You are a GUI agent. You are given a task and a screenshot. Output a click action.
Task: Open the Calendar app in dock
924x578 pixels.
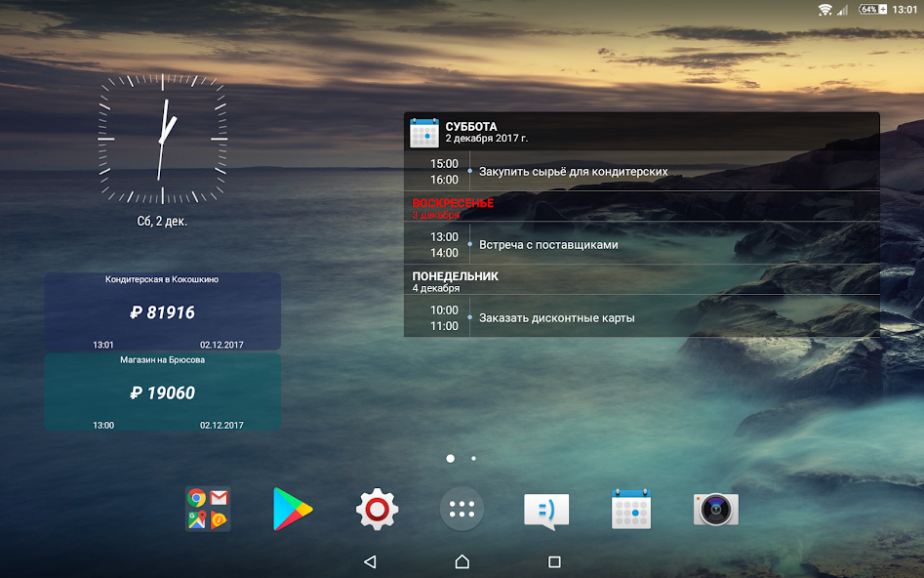pyautogui.click(x=631, y=509)
